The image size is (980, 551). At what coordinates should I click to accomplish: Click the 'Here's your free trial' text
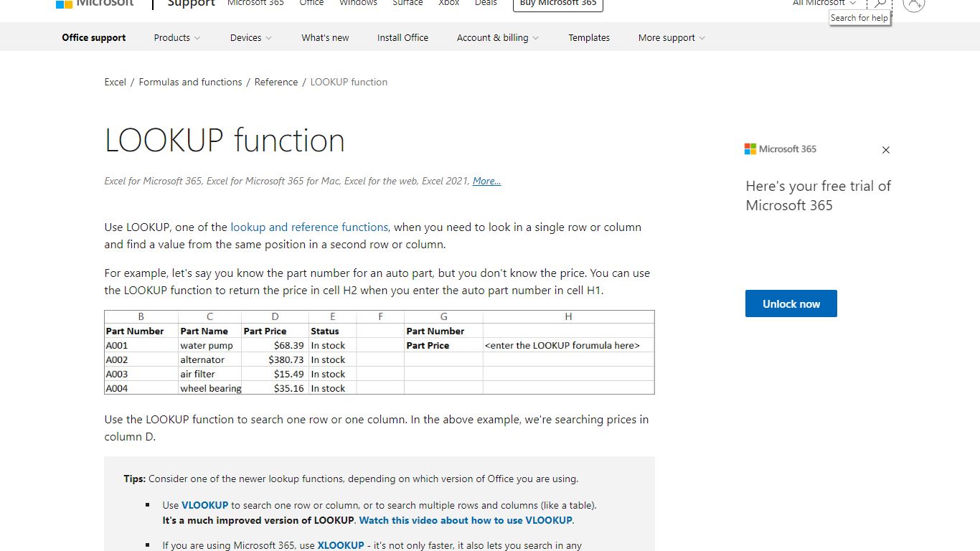[x=818, y=196]
